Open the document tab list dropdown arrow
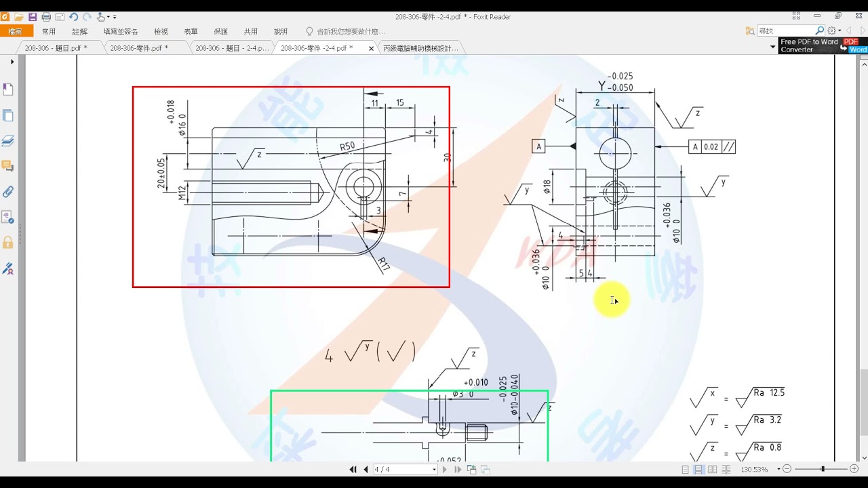 [x=773, y=48]
